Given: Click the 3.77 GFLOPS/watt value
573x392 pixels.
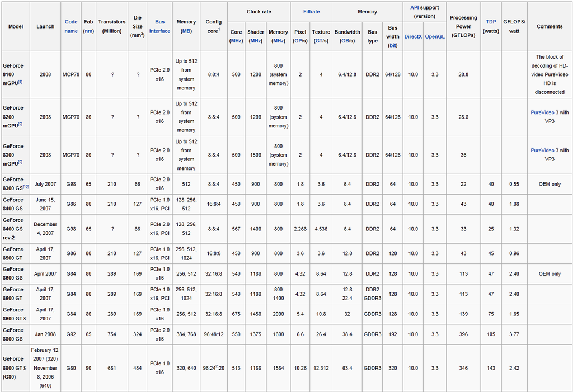Looking at the screenshot, I should 514,334.
